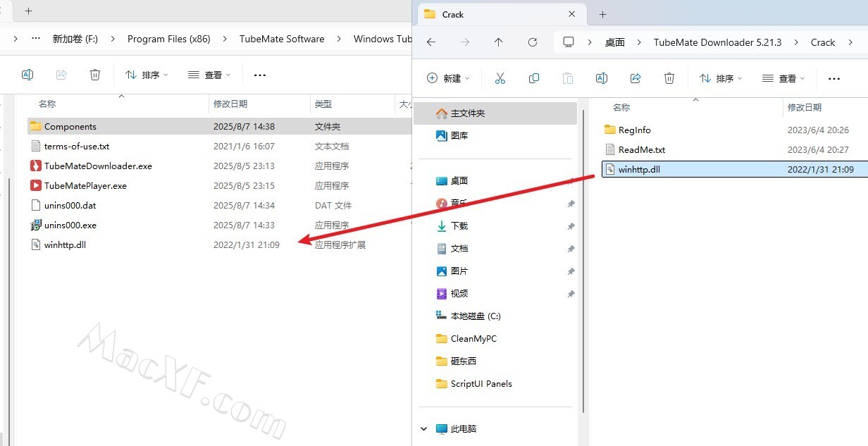Open the 查看 view dropdown in TubeMate Software window
Viewport: 868px width, 446px height.
coord(209,75)
